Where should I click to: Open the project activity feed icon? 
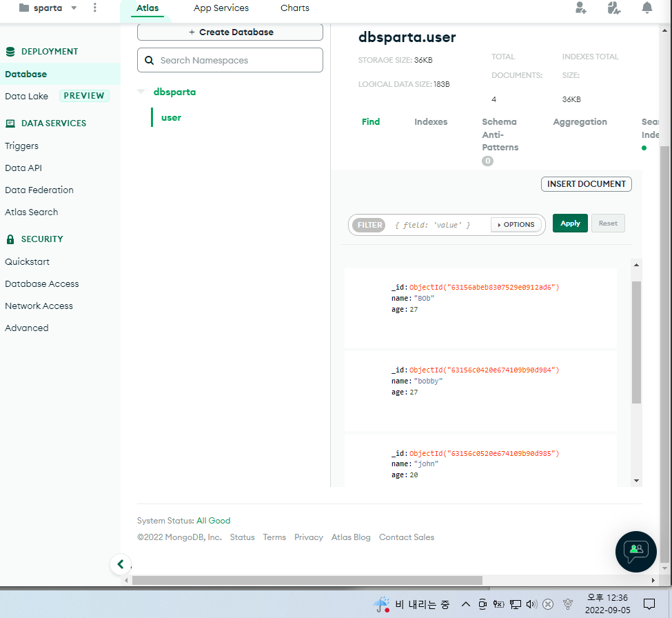point(613,8)
